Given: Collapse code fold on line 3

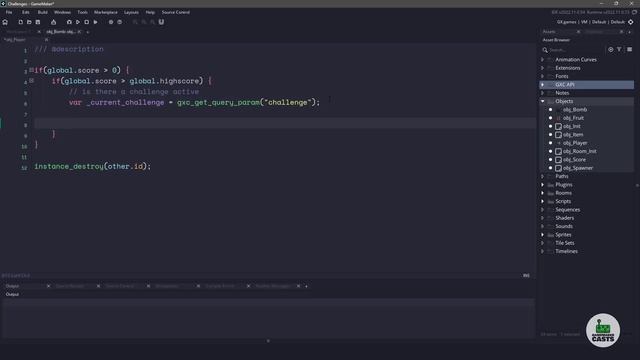Looking at the screenshot, I should (x=31, y=70).
